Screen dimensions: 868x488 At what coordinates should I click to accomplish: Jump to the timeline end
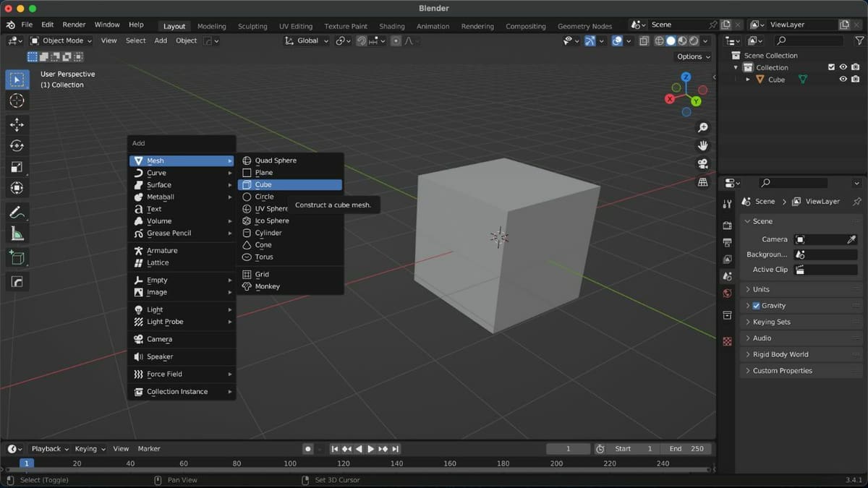click(x=395, y=449)
